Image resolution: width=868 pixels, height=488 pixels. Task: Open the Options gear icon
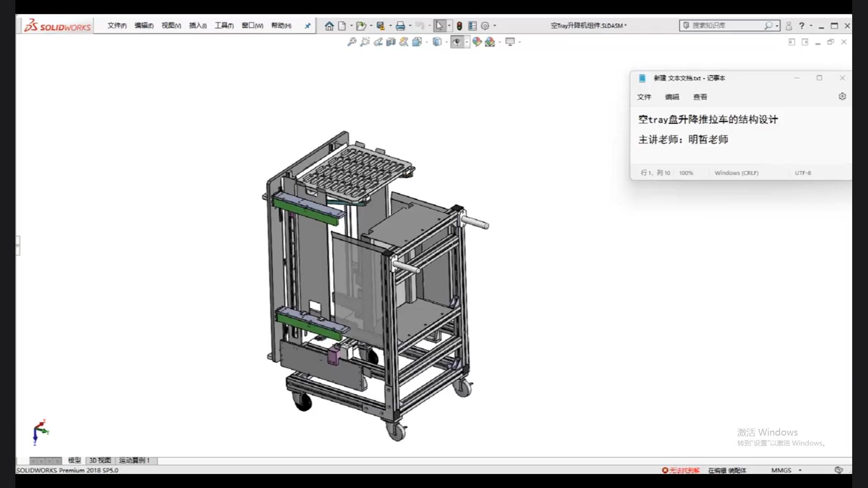pos(485,26)
